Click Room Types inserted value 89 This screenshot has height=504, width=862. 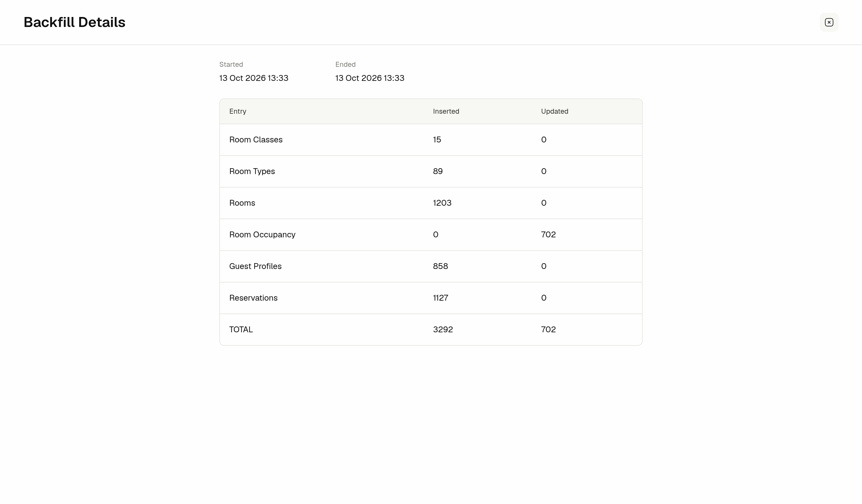pyautogui.click(x=438, y=171)
